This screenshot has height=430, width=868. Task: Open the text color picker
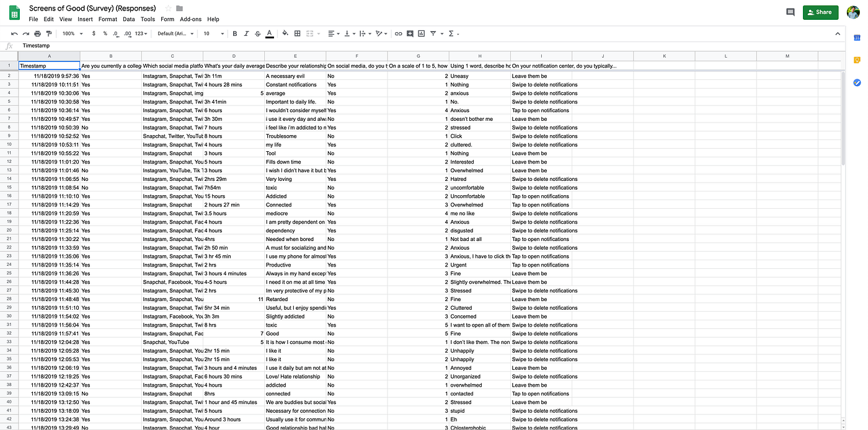click(x=270, y=33)
